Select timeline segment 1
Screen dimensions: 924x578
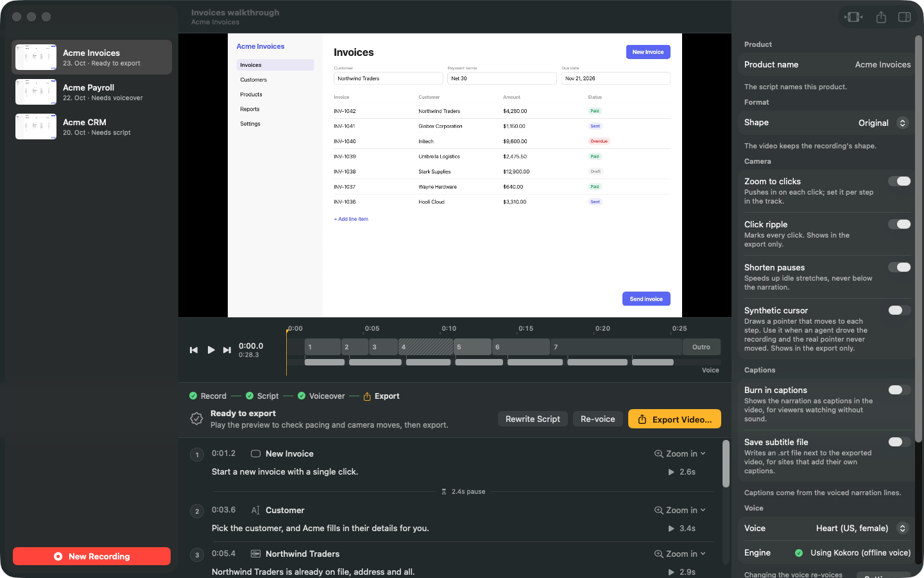tap(323, 347)
